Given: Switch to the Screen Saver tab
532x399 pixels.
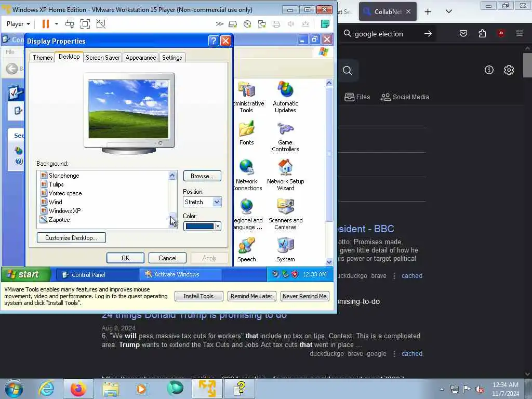Looking at the screenshot, I should click(102, 57).
